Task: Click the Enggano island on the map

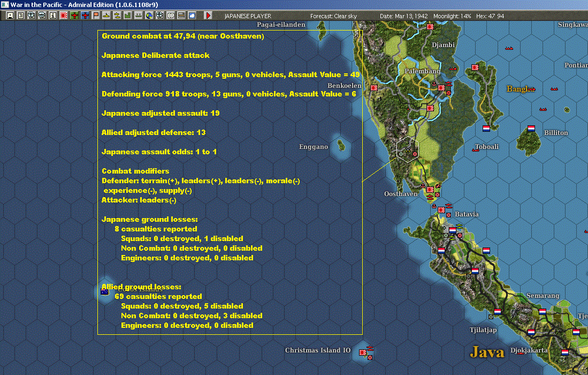Action: click(x=341, y=145)
